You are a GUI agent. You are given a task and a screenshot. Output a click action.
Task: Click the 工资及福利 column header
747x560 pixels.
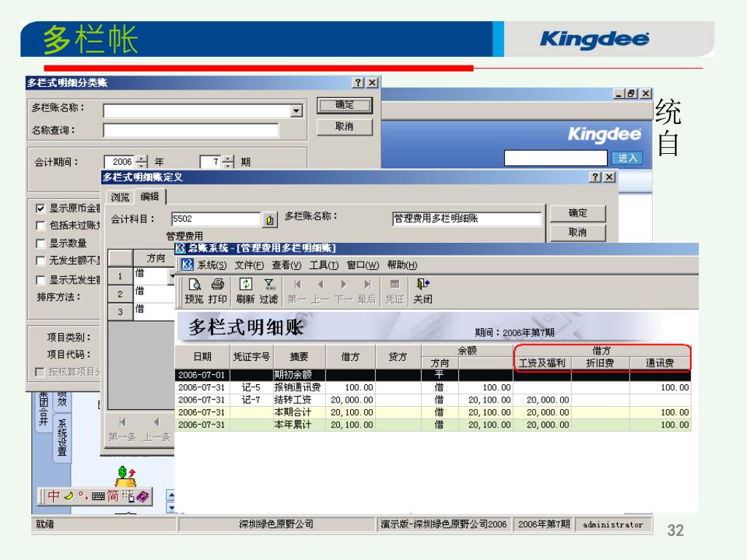coord(542,363)
